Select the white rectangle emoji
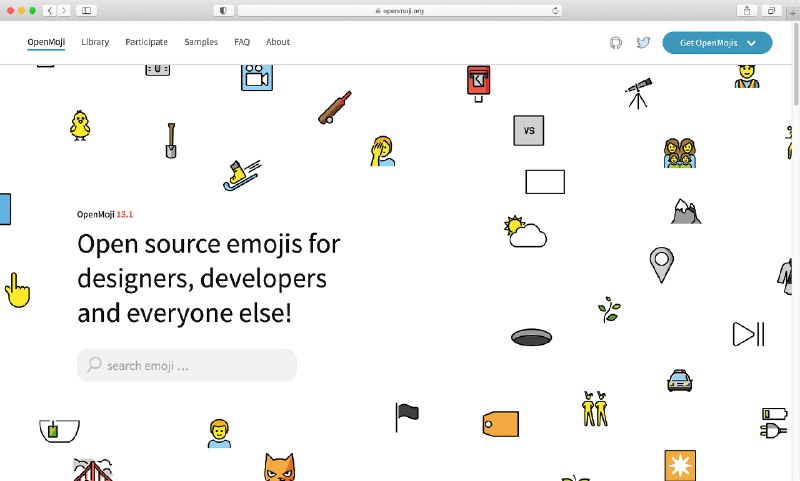The height and width of the screenshot is (481, 800). [x=545, y=182]
